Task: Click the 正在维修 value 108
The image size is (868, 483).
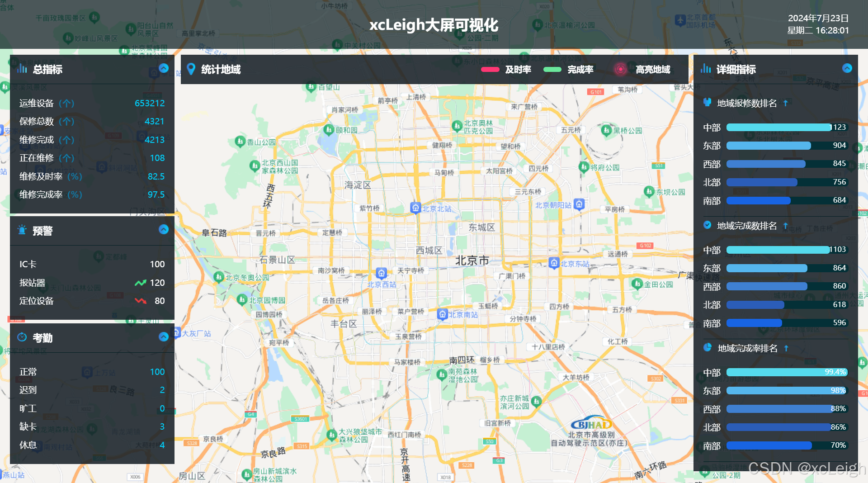Action: tap(157, 158)
